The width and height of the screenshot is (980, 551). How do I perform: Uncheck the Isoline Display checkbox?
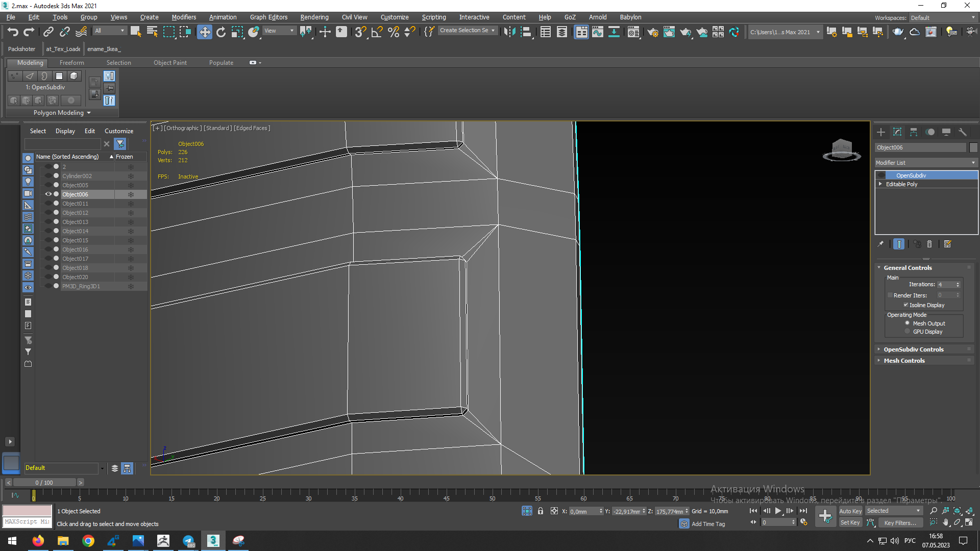click(906, 305)
